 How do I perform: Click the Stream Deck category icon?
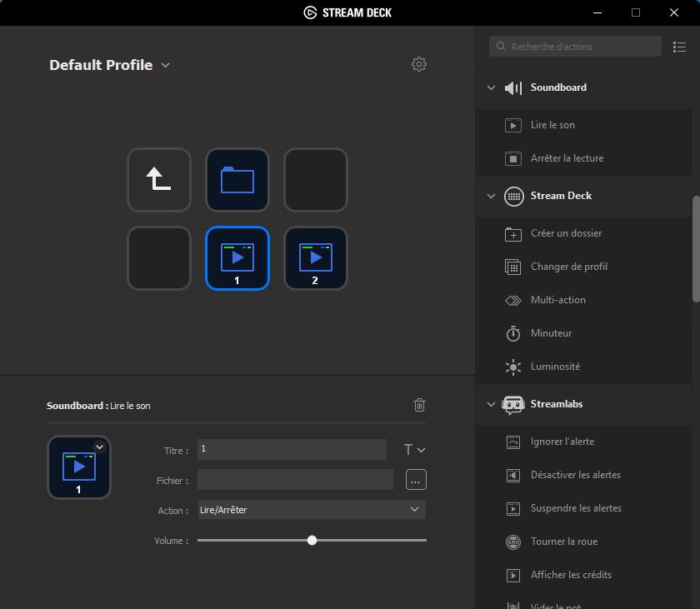tap(514, 197)
